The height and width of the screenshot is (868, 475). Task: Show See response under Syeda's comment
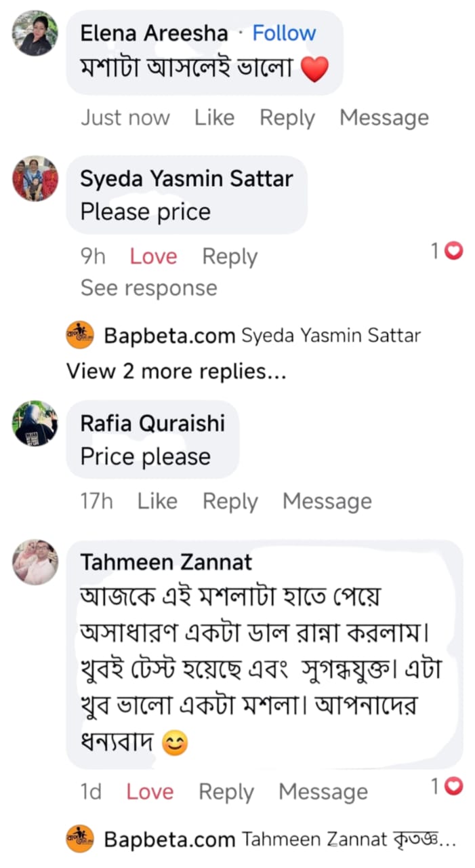point(148,288)
